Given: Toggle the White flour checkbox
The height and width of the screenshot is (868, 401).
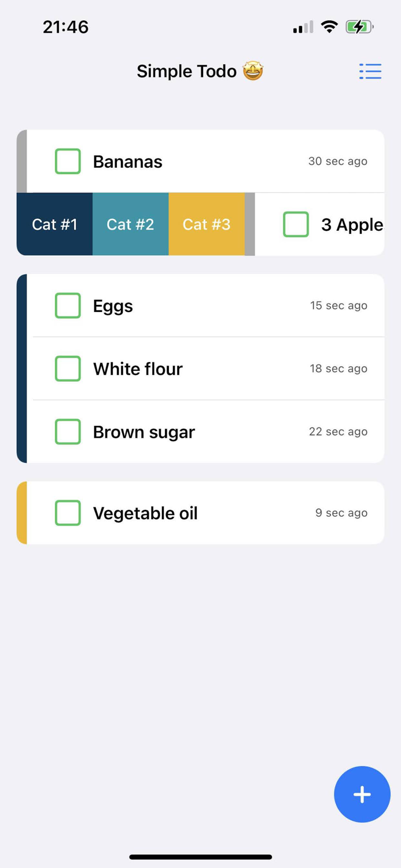Looking at the screenshot, I should click(x=68, y=369).
